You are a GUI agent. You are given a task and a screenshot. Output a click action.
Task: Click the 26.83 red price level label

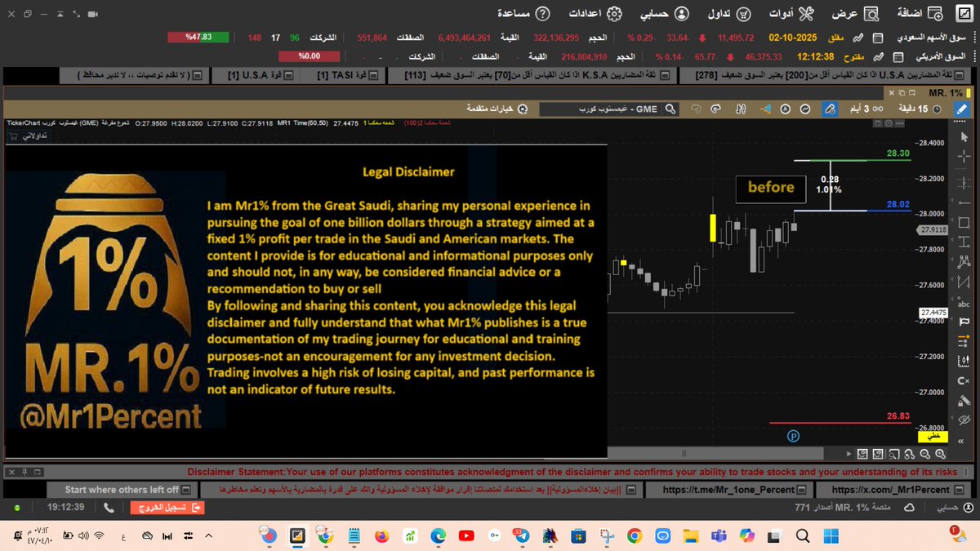coord(897,416)
